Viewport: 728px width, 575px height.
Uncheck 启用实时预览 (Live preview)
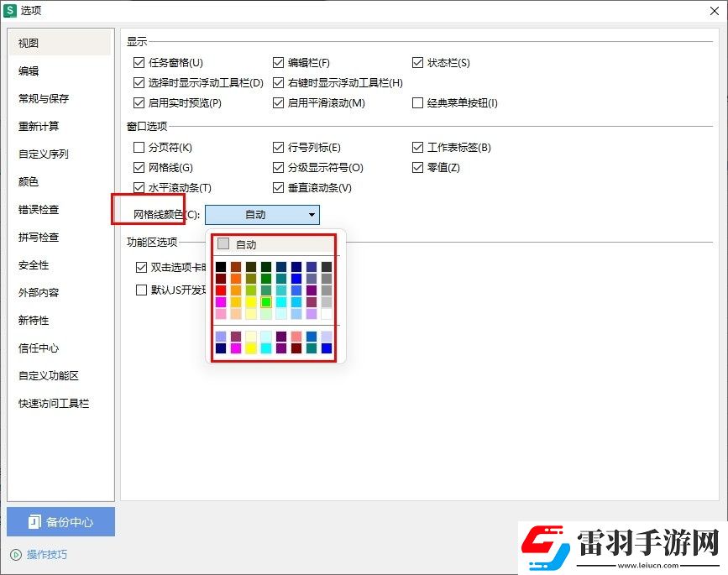(x=140, y=102)
